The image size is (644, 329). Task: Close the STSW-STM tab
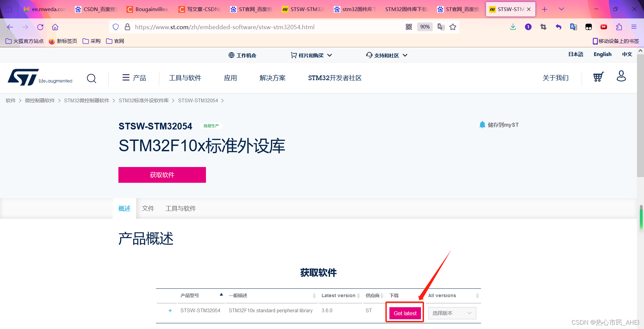(529, 9)
